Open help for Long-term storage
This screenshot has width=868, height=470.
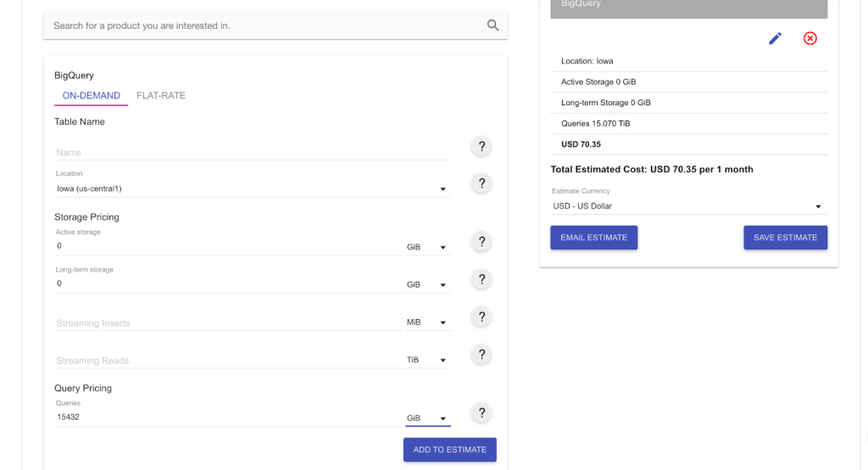click(x=481, y=279)
